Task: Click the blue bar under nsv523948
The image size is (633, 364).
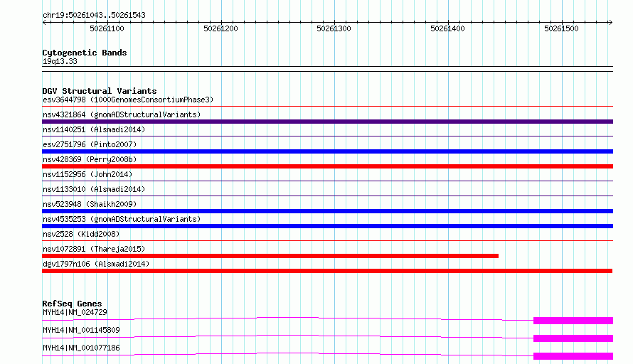Action: pyautogui.click(x=327, y=211)
